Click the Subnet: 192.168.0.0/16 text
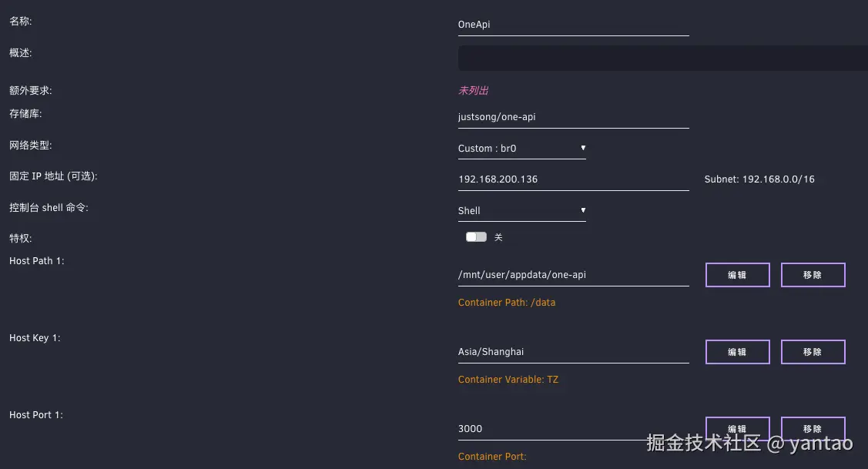The width and height of the screenshot is (868, 469). [x=759, y=179]
